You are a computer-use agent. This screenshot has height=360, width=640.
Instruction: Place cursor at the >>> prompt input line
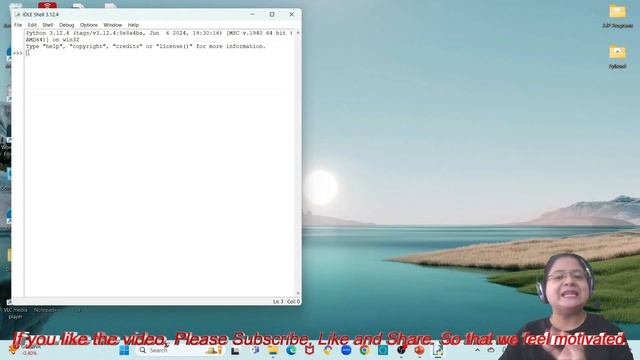[x=159, y=53]
